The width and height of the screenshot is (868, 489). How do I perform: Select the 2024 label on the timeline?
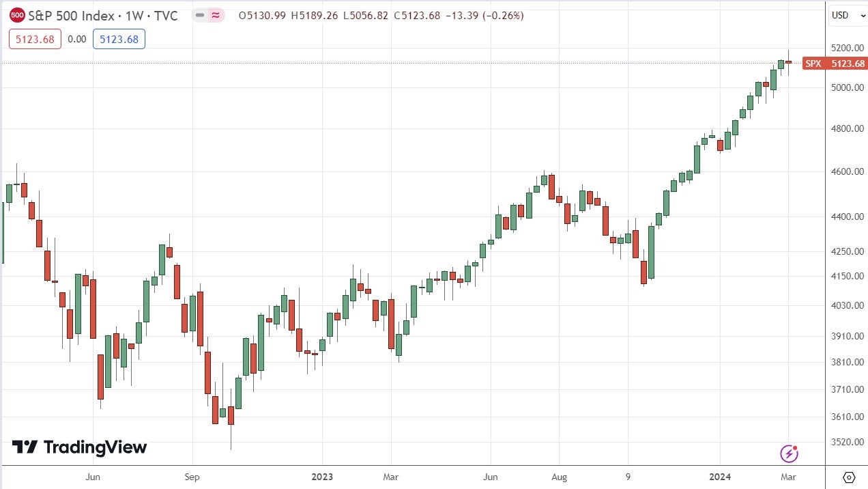(721, 477)
